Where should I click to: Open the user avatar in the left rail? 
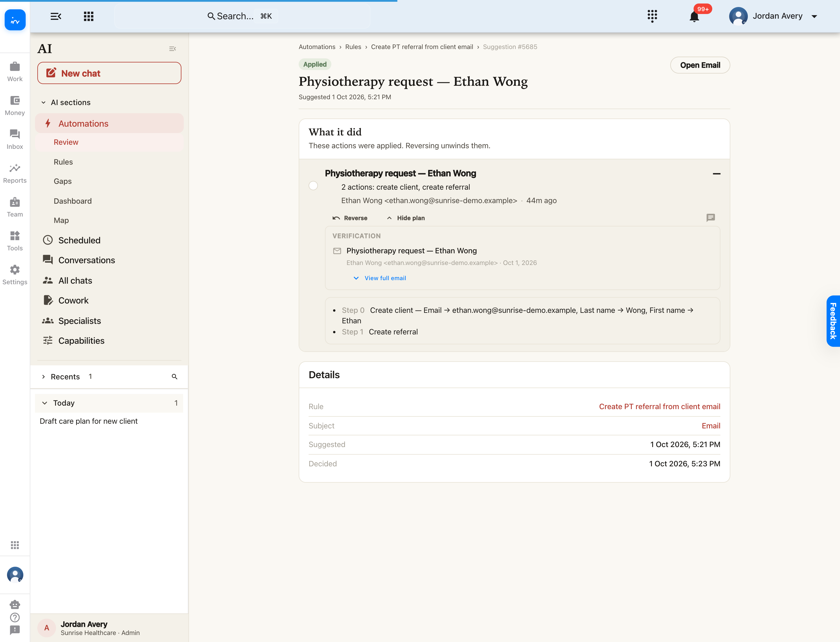pyautogui.click(x=15, y=575)
